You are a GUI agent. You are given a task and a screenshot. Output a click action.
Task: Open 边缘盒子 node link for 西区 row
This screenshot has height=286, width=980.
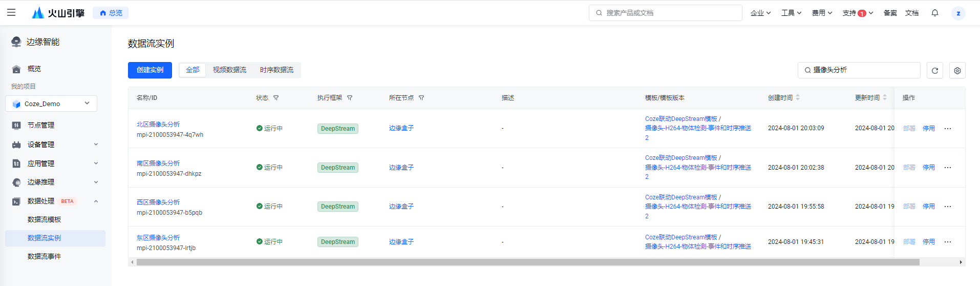pyautogui.click(x=401, y=207)
